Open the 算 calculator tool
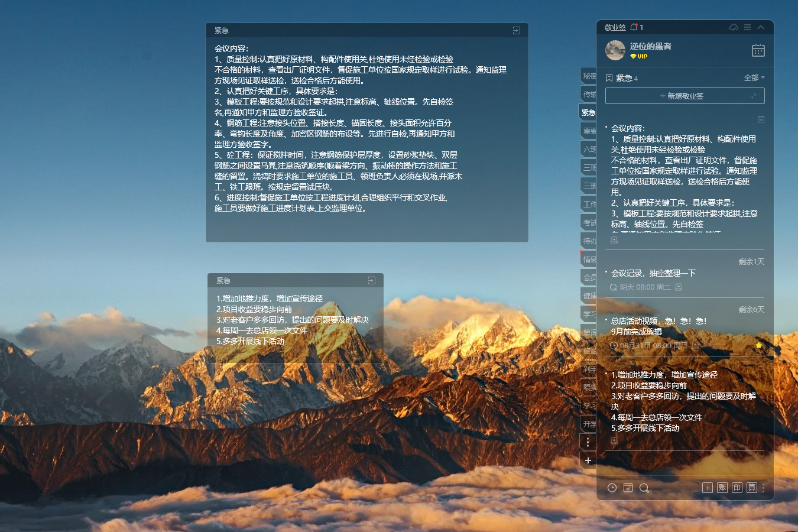This screenshot has height=532, width=798. [x=752, y=488]
